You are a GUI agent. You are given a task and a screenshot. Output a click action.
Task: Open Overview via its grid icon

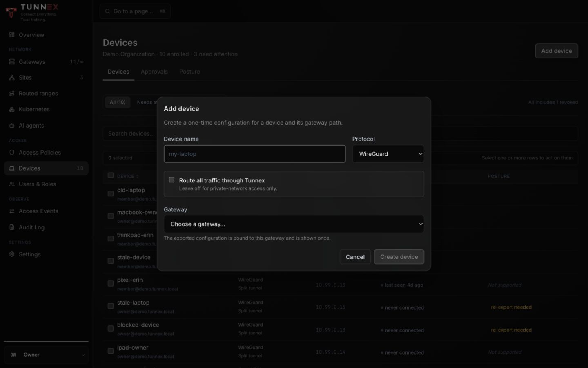(12, 35)
